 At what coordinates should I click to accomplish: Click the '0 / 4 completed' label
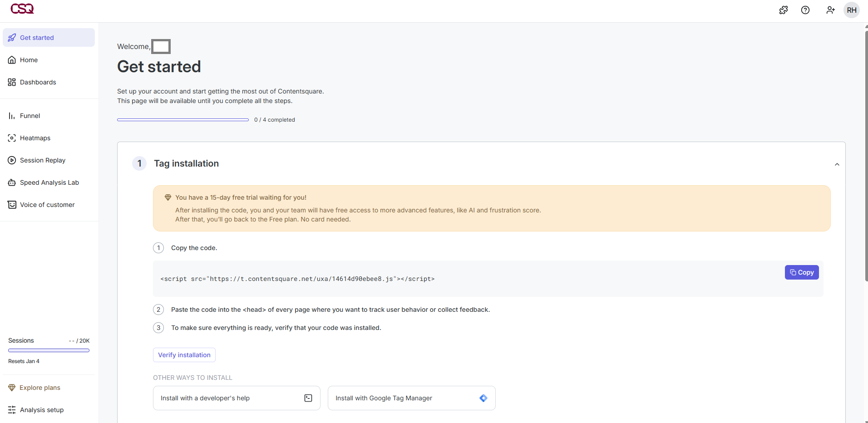(275, 120)
